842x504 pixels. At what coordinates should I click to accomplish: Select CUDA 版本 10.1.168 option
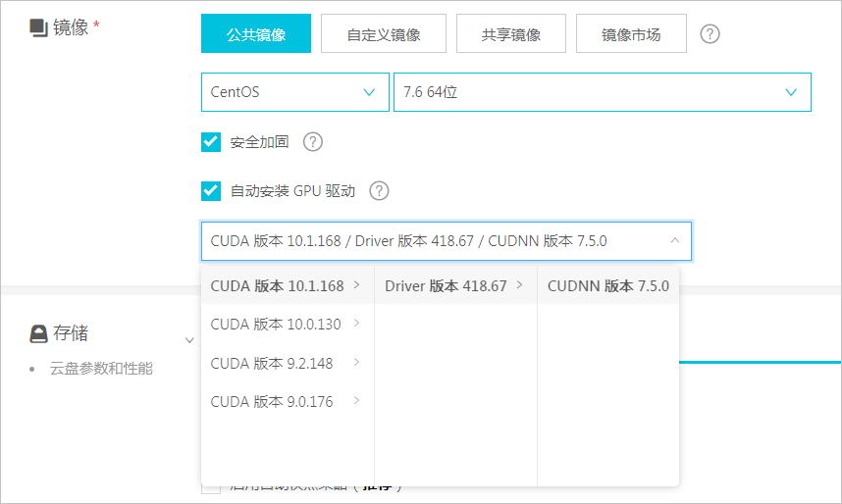(x=288, y=285)
